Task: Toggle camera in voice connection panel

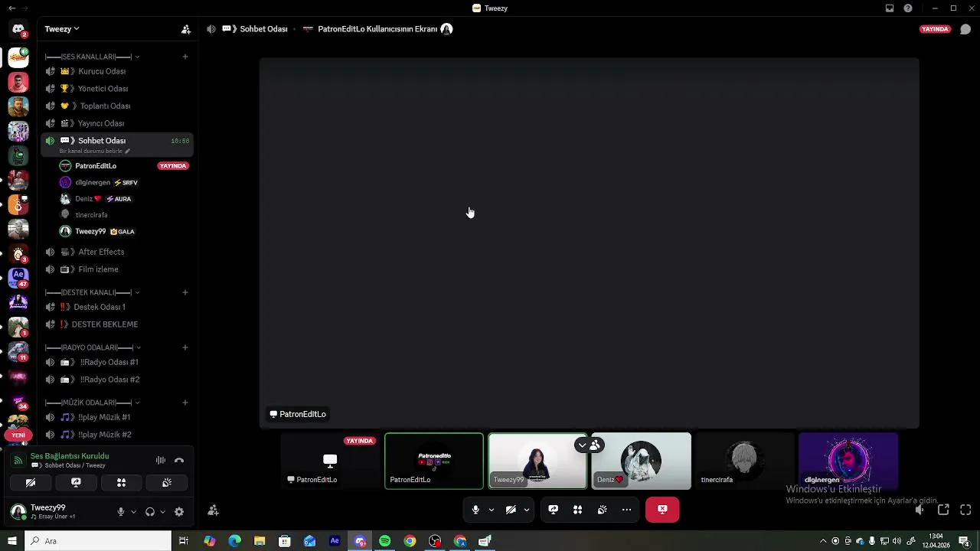Action: coord(31,483)
